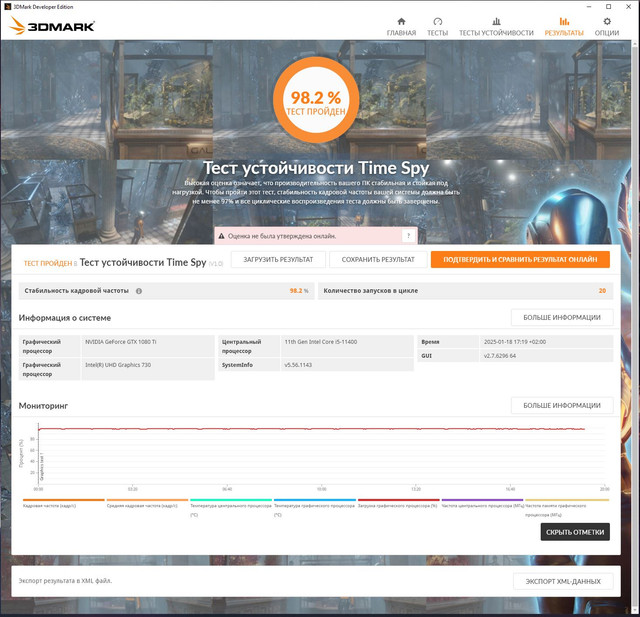Screen dimensions: 640x617
Task: Switch to the ТЕСТЫ tab
Action: point(437,27)
